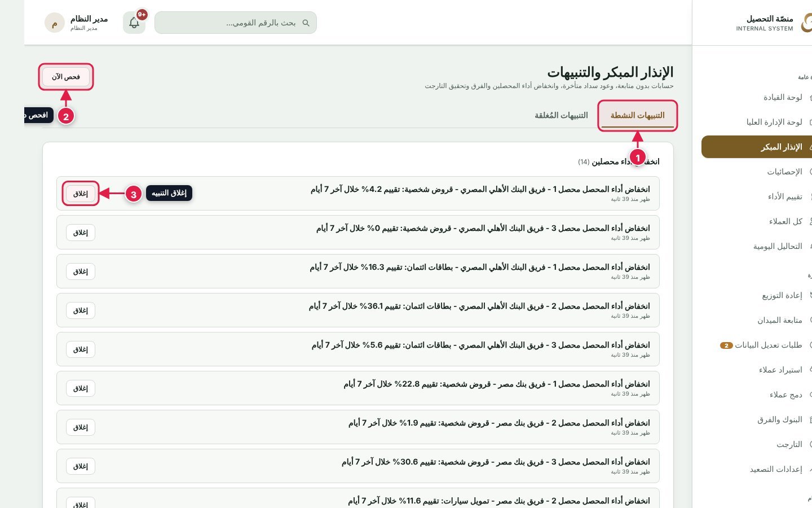812x508 pixels.
Task: Close alert with 36.1% rating
Action: pyautogui.click(x=81, y=310)
